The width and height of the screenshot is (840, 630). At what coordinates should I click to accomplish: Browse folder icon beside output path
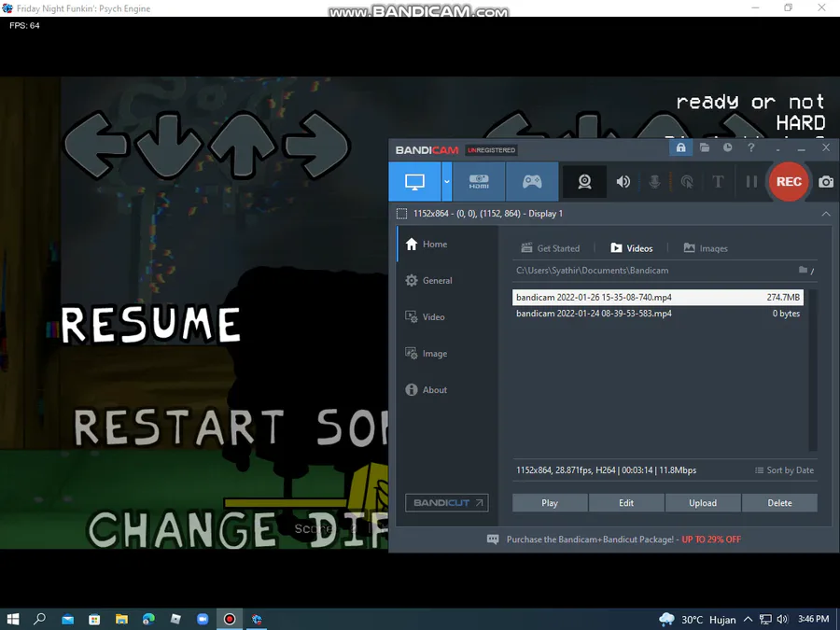click(x=803, y=270)
